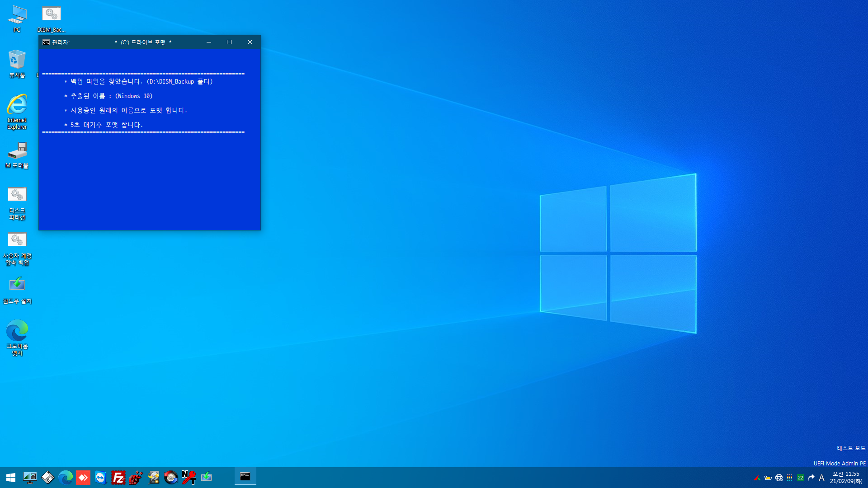This screenshot has width=868, height=488.
Task: Open the Windows Start menu
Action: point(11,477)
